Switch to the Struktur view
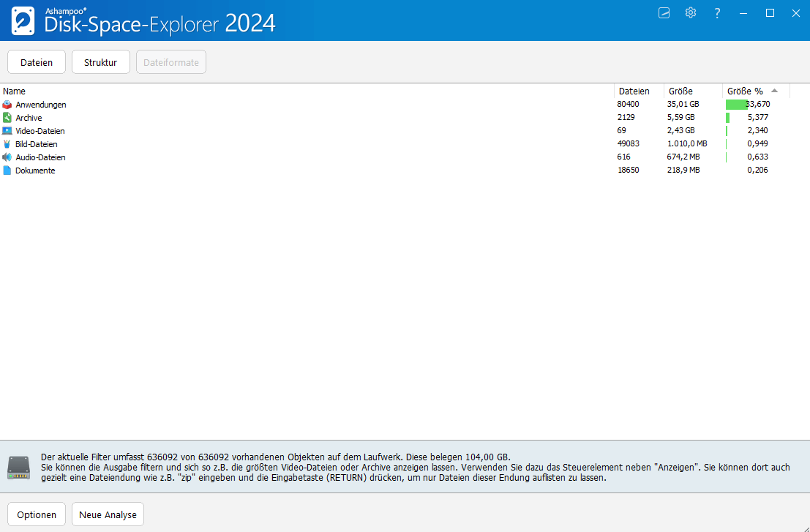Image resolution: width=810 pixels, height=532 pixels. click(x=100, y=62)
